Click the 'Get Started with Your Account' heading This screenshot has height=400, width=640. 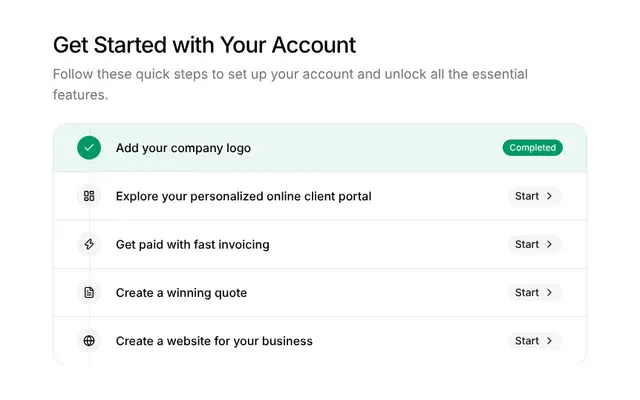coord(204,45)
